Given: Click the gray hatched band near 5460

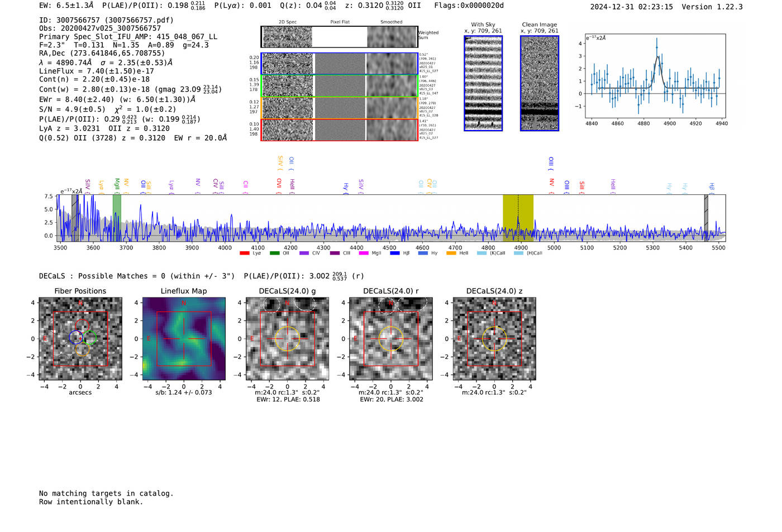Looking at the screenshot, I should 706,218.
